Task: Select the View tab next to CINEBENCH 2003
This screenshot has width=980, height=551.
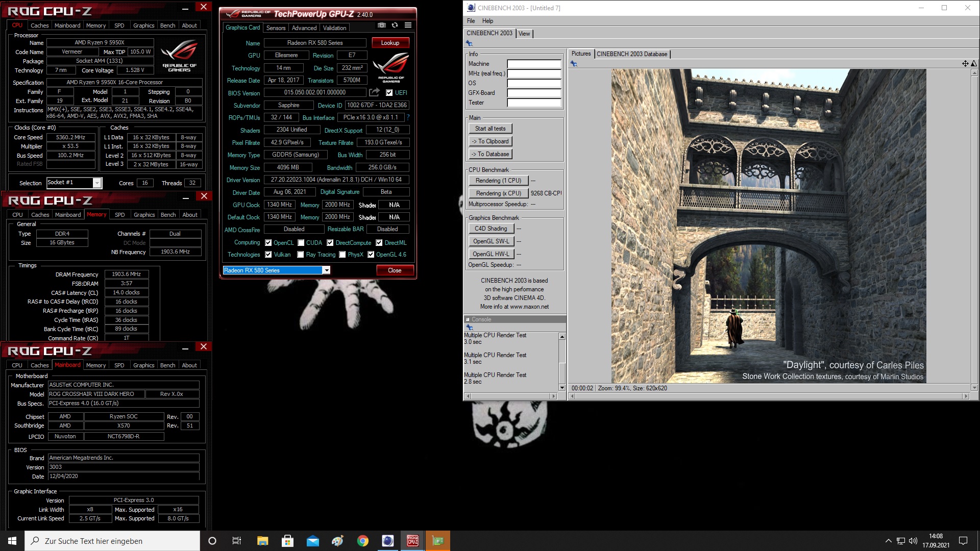Action: (524, 34)
